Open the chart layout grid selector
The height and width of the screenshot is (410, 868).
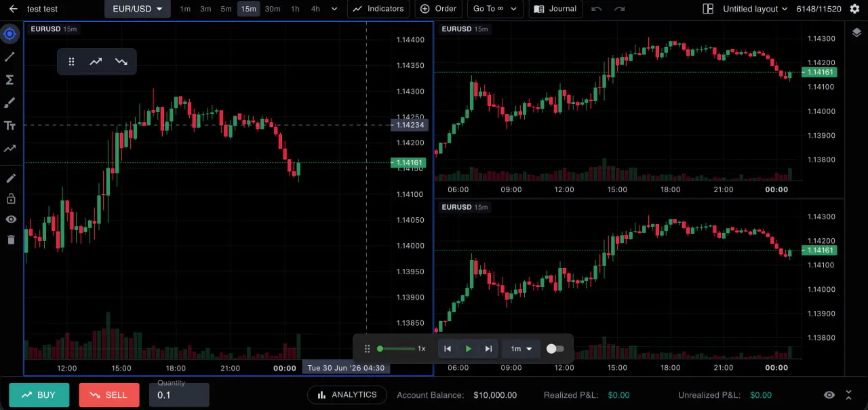708,9
